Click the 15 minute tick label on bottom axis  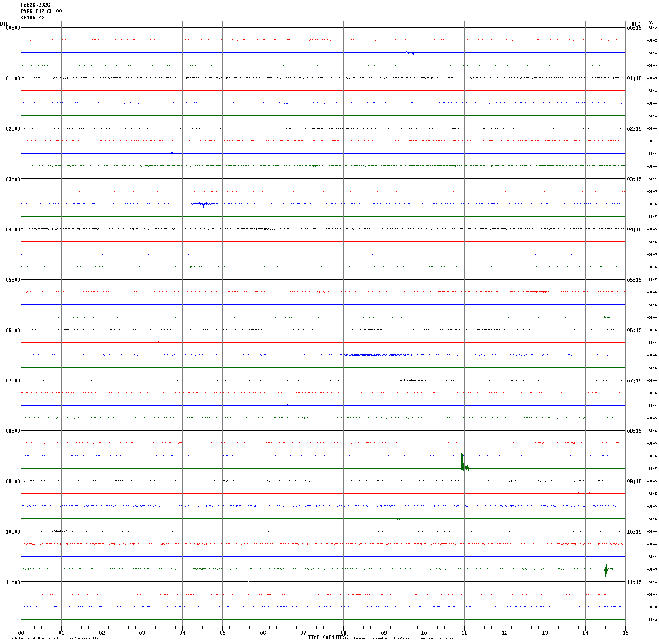point(625,633)
